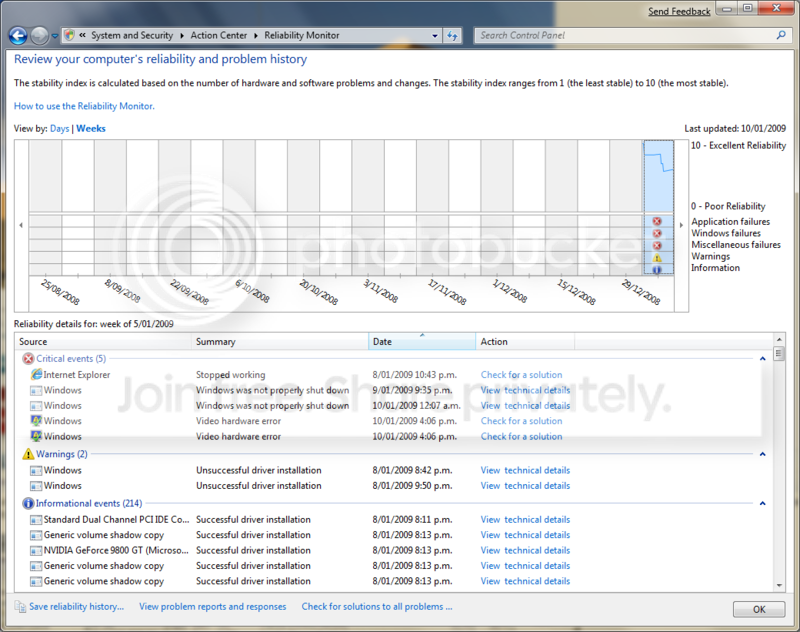Image resolution: width=800 pixels, height=632 pixels.
Task: Switch view to Weeks
Action: pyautogui.click(x=91, y=129)
